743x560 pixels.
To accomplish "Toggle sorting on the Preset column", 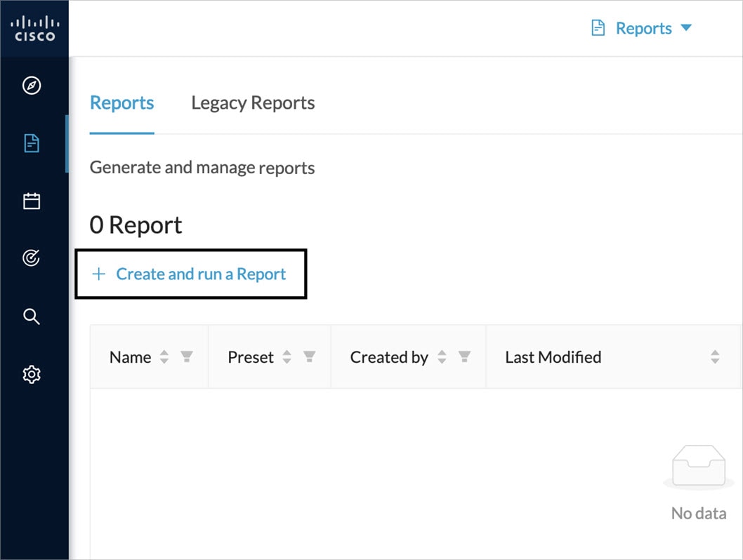I will (287, 356).
